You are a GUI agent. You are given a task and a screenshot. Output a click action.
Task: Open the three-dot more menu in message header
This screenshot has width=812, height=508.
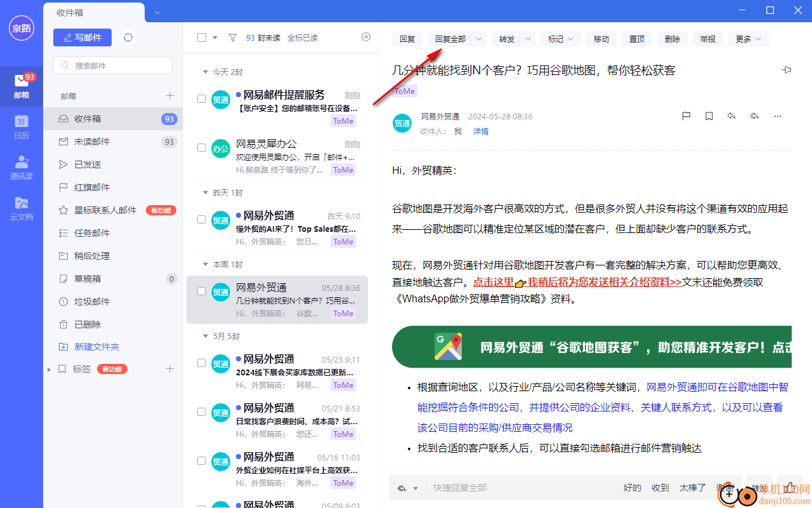point(778,116)
